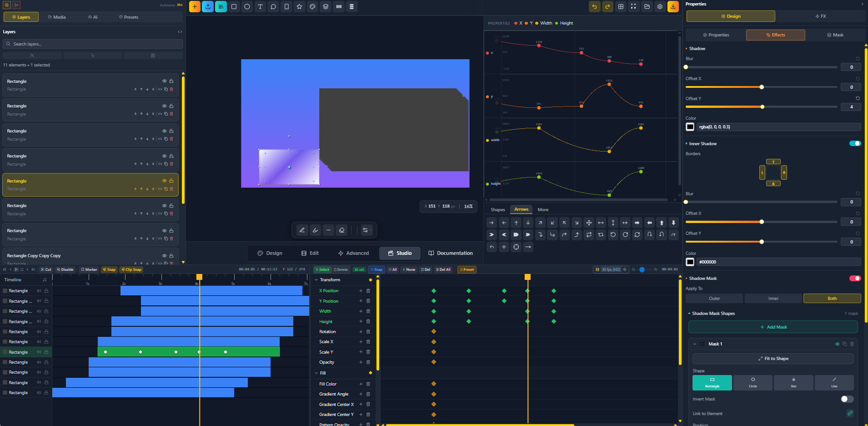Click the star shape tool icon
Viewport: 868px width, 426px height.
(299, 7)
